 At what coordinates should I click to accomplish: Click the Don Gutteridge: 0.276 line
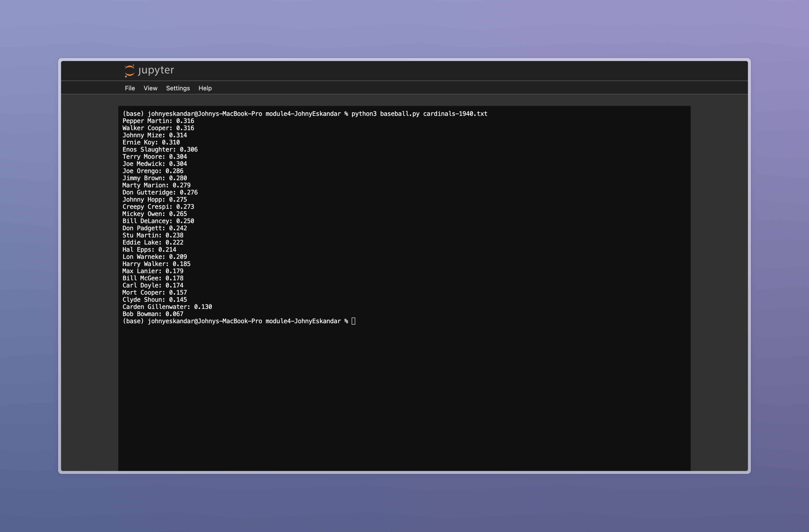tap(160, 192)
